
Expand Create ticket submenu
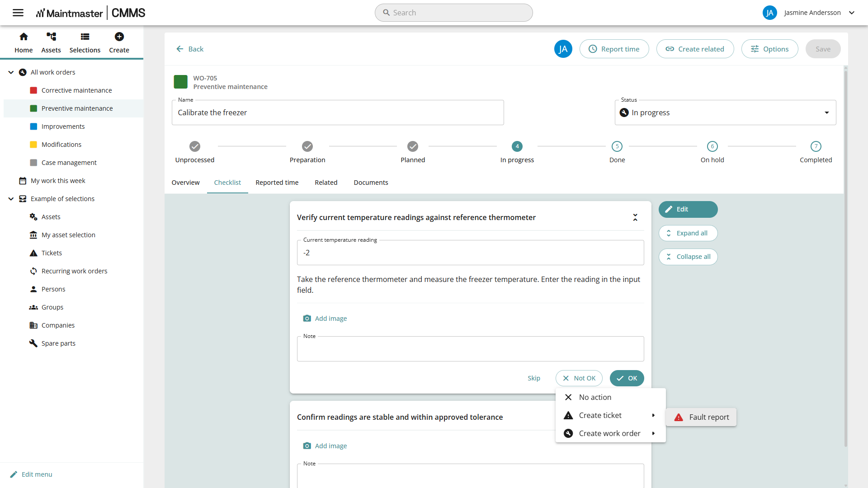coord(610,415)
